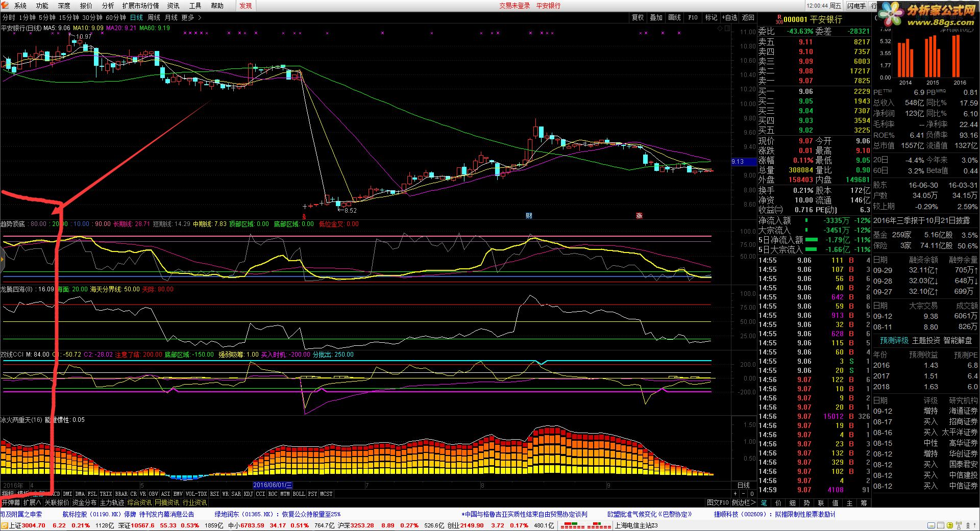Click the 叠加 overlay button
The image size is (980, 531).
point(656,17)
